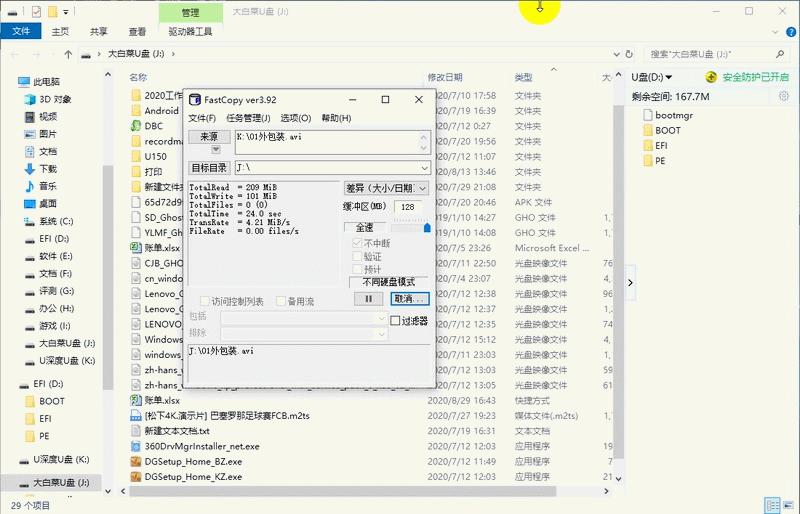Click the FastCopy app icon in title bar
This screenshot has height=514, width=800.
(x=194, y=100)
